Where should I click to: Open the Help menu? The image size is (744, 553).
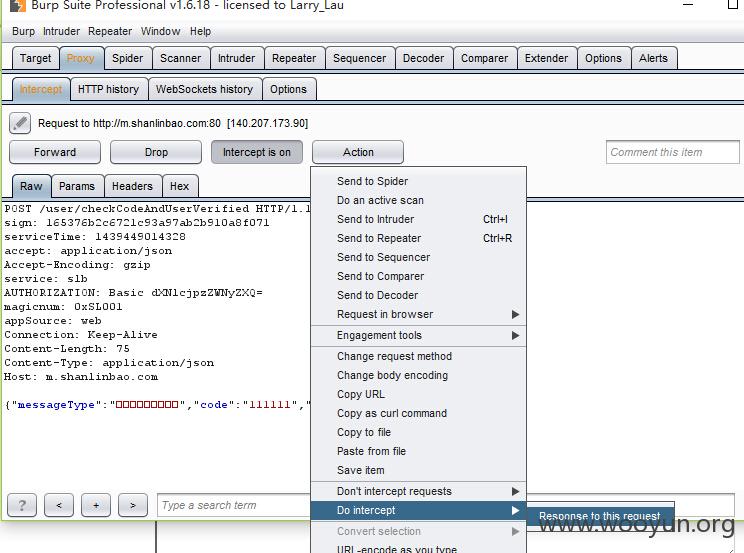(x=200, y=31)
